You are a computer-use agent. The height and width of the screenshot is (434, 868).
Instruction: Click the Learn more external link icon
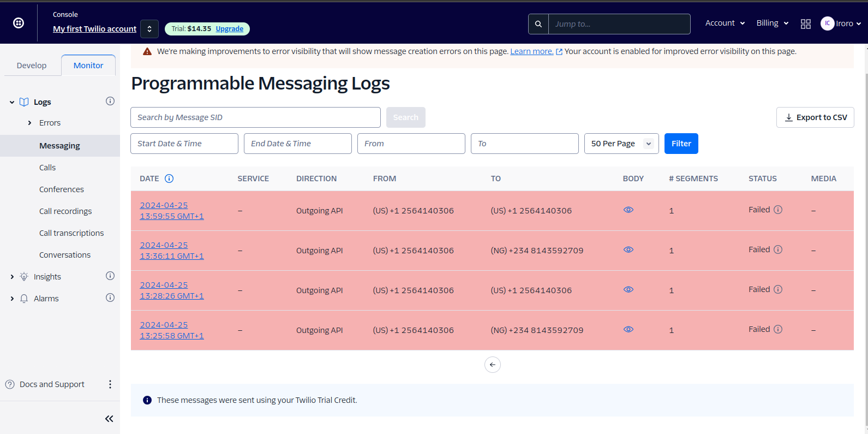click(x=559, y=52)
